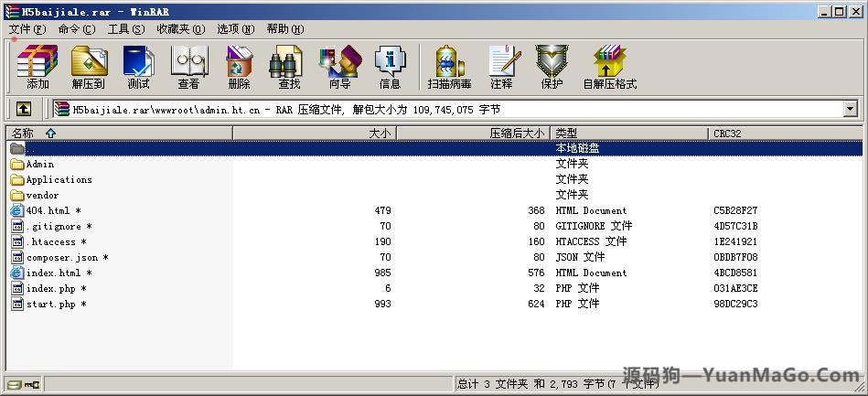
Task: Click the 信息 (Info) toolbar icon
Action: [x=391, y=61]
